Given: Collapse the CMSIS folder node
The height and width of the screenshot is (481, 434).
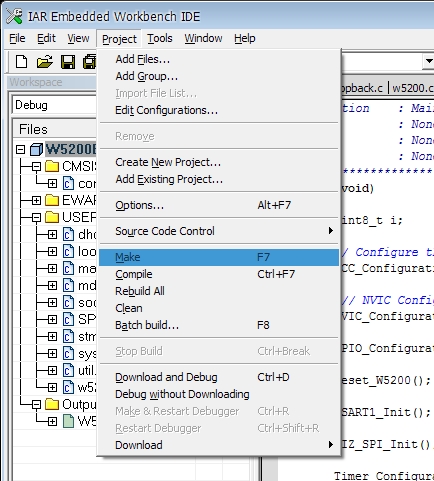Looking at the screenshot, I should 36,166.
